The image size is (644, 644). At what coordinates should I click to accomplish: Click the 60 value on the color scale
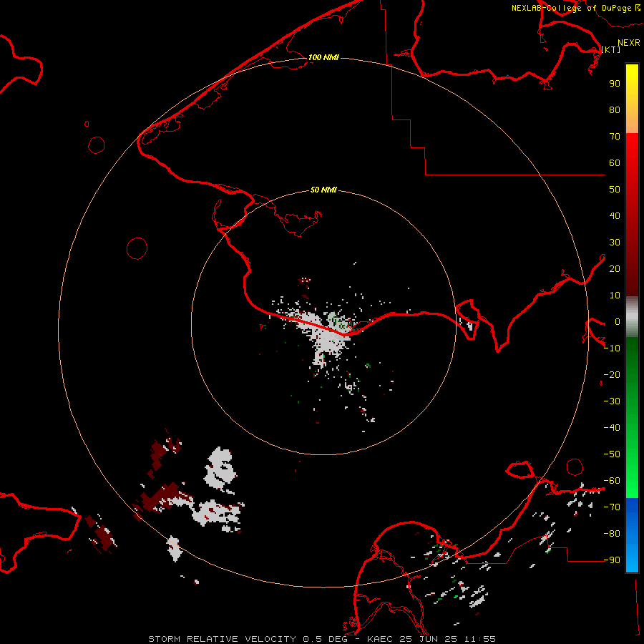[x=615, y=162]
